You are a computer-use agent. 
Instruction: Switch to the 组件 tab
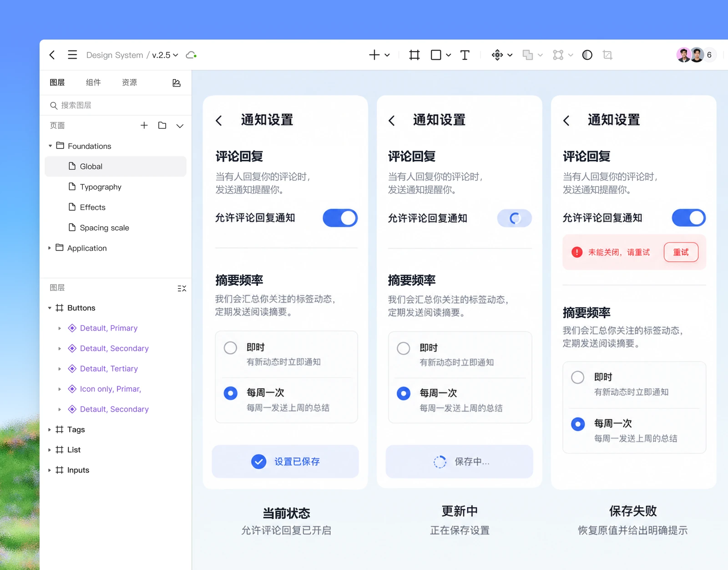(93, 82)
